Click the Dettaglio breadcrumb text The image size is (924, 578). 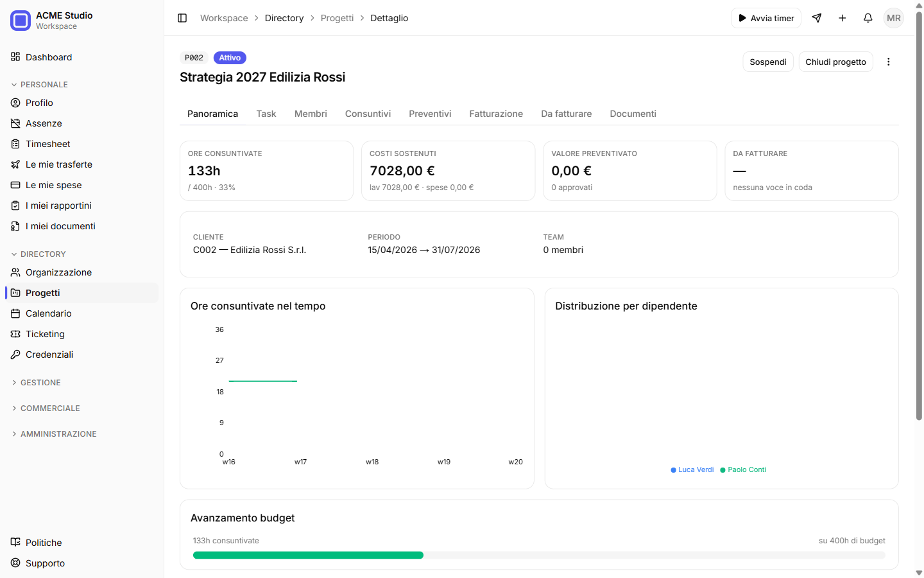pyautogui.click(x=389, y=18)
